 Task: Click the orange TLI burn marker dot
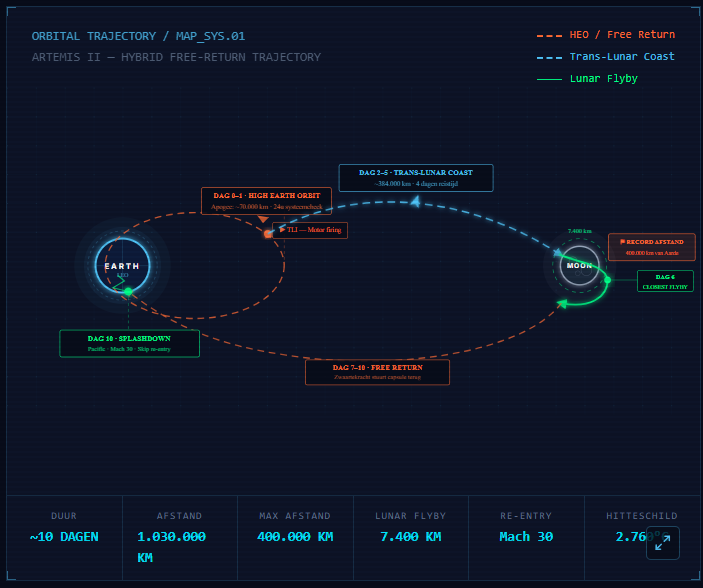click(268, 234)
